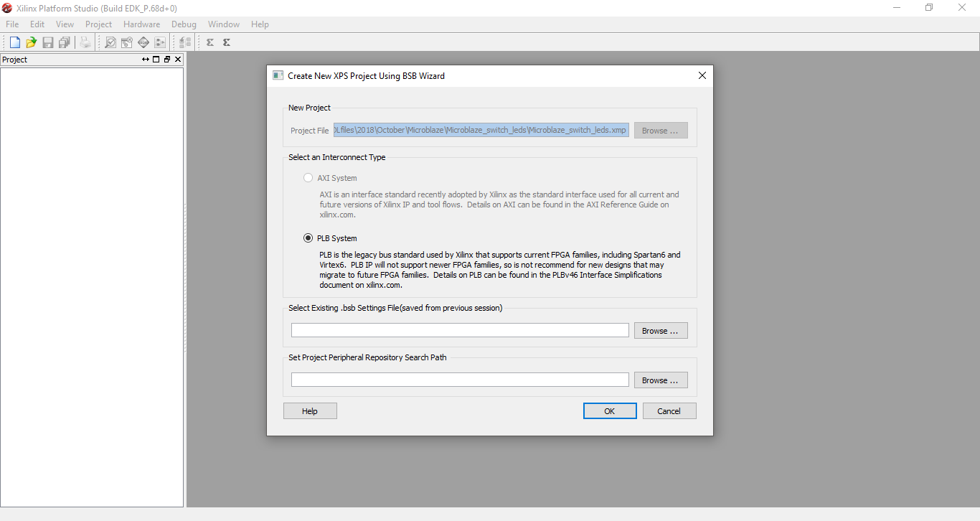
Task: Click the Print icon in toolbar
Action: click(x=85, y=42)
